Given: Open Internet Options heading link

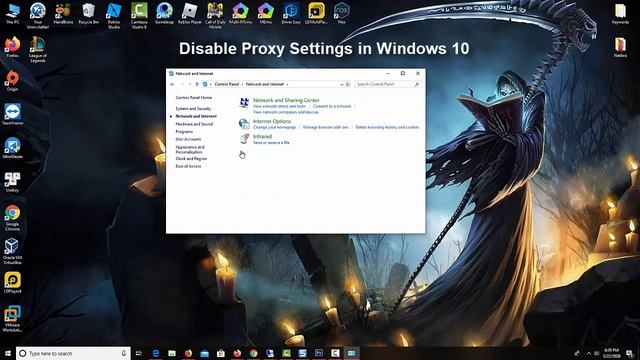Looking at the screenshot, I should 272,121.
